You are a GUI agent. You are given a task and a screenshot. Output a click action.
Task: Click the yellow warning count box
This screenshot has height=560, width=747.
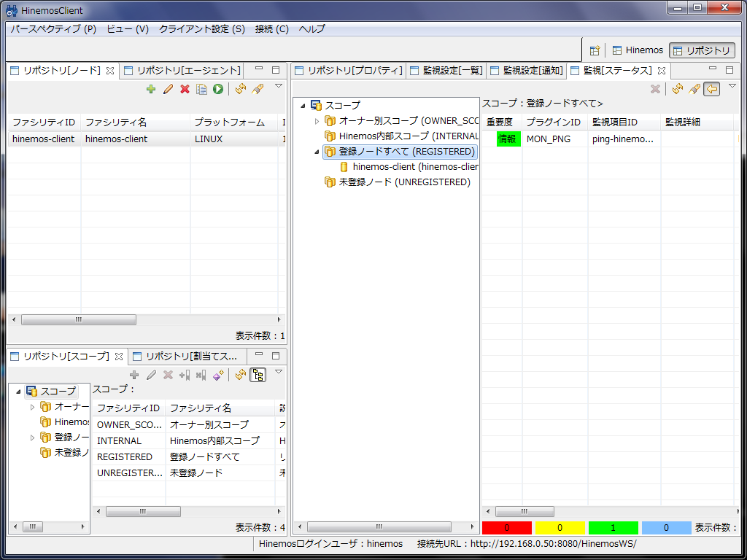click(560, 528)
